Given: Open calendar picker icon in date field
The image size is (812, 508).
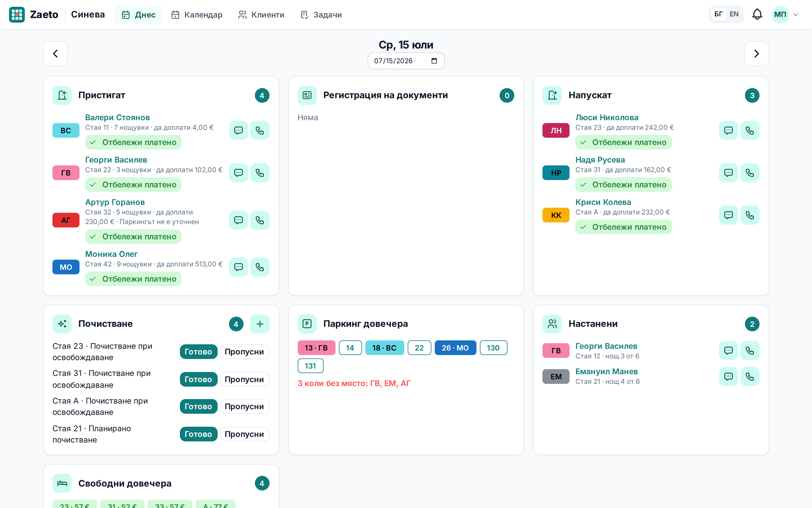Looking at the screenshot, I should tap(434, 61).
